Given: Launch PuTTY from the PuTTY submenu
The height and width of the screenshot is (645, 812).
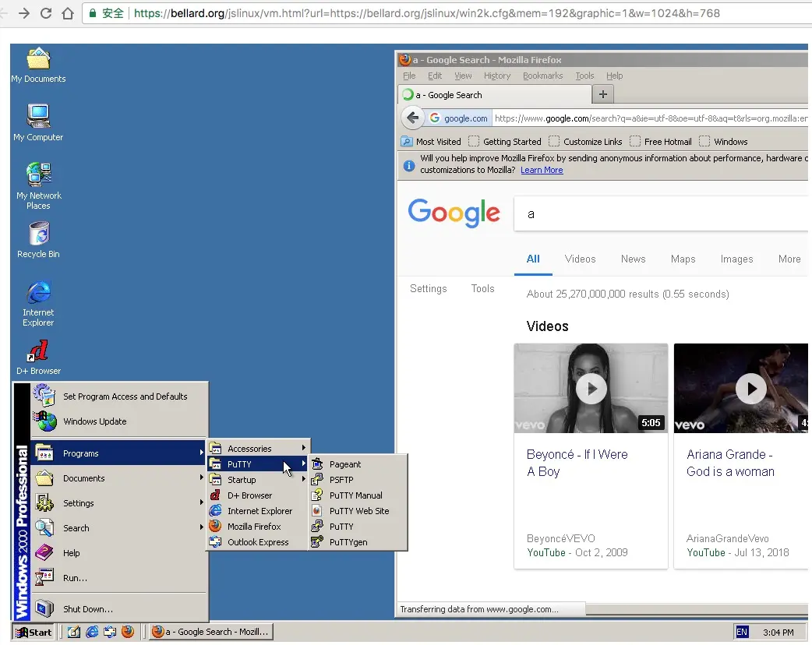Looking at the screenshot, I should click(358, 527).
